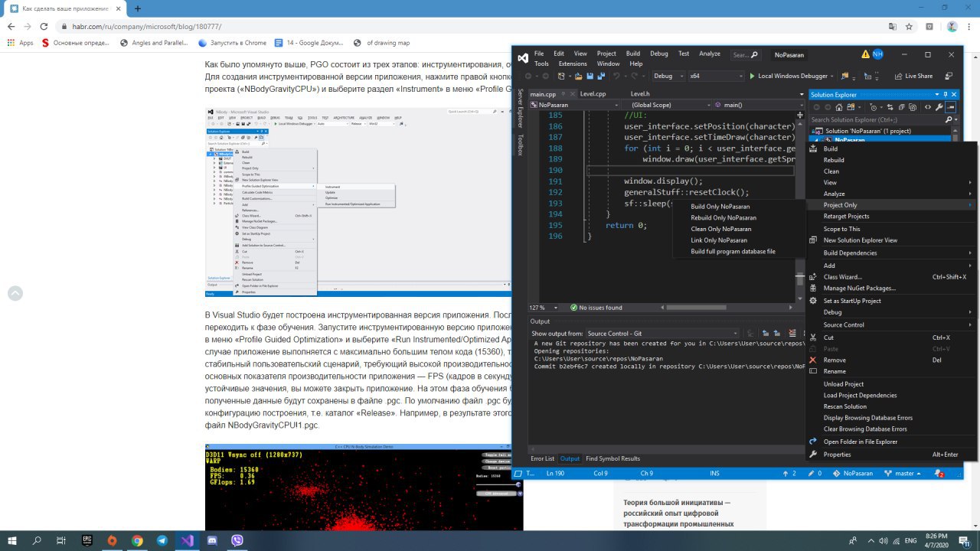Image resolution: width=980 pixels, height=551 pixels.
Task: Click the Open File folder icon in toolbar
Action: click(x=579, y=77)
